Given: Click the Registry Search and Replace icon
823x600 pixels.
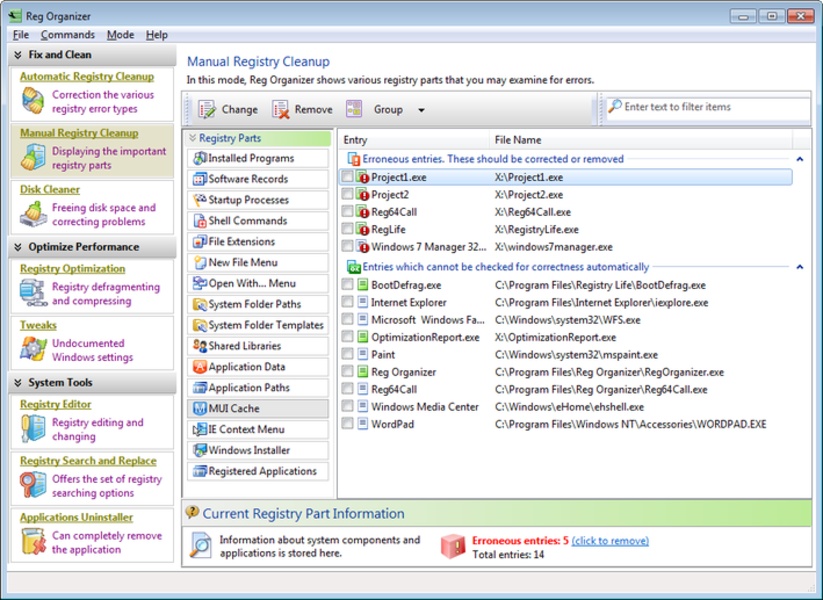Looking at the screenshot, I should [33, 485].
